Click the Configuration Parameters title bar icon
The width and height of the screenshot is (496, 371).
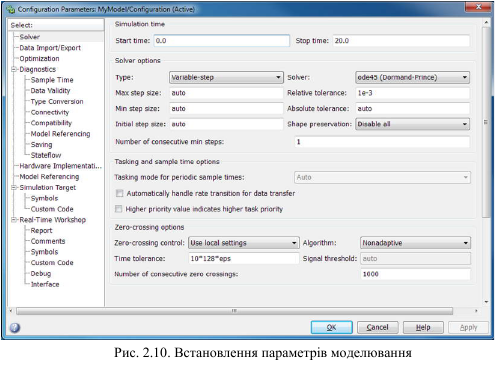pos(11,9)
